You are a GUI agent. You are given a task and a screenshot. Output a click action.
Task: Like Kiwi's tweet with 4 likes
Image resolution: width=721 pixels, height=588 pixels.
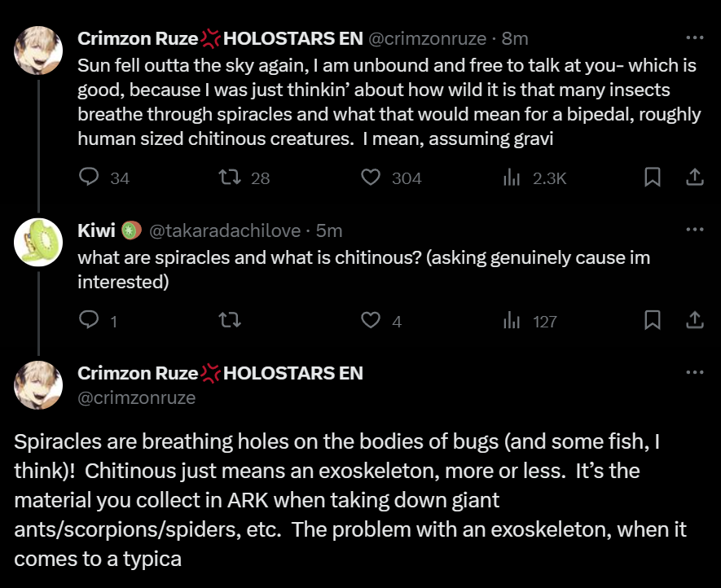pyautogui.click(x=371, y=321)
